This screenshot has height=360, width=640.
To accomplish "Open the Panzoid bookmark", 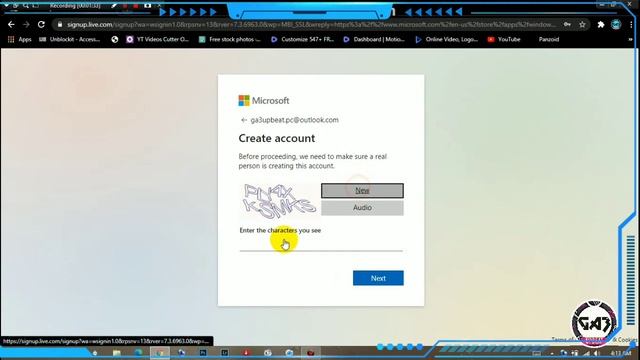I will (x=549, y=40).
